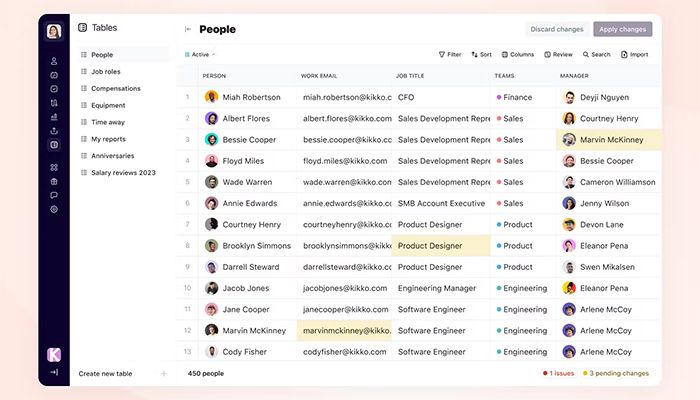Click the highlighted Product Designer cell
Viewport: 700px width, 400px height.
pos(440,245)
